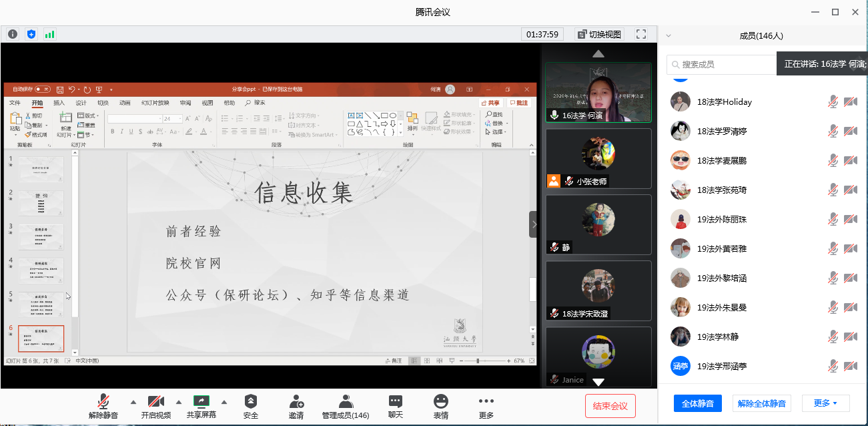Click the PowerPoint zoom slider

(x=478, y=361)
